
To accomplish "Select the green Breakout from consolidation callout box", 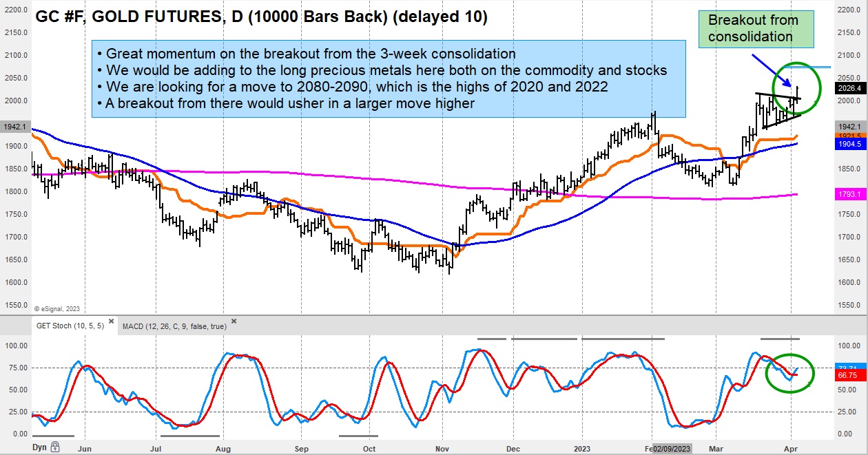I will pos(755,29).
